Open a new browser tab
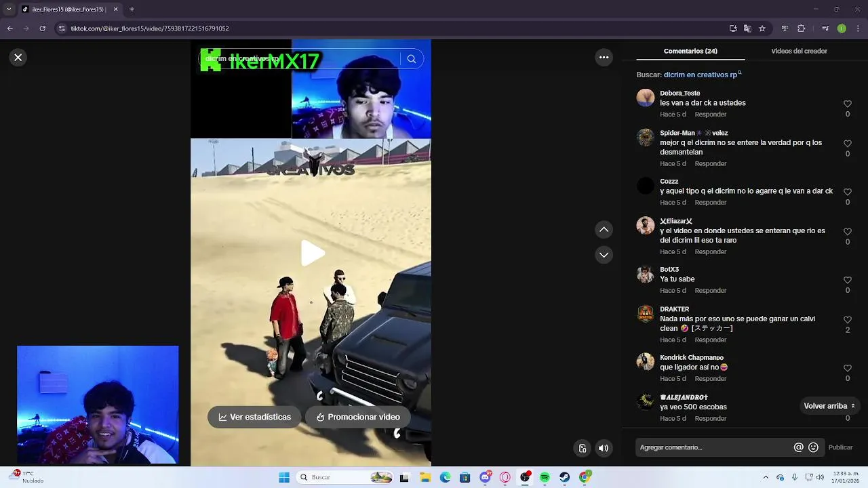 tap(132, 9)
